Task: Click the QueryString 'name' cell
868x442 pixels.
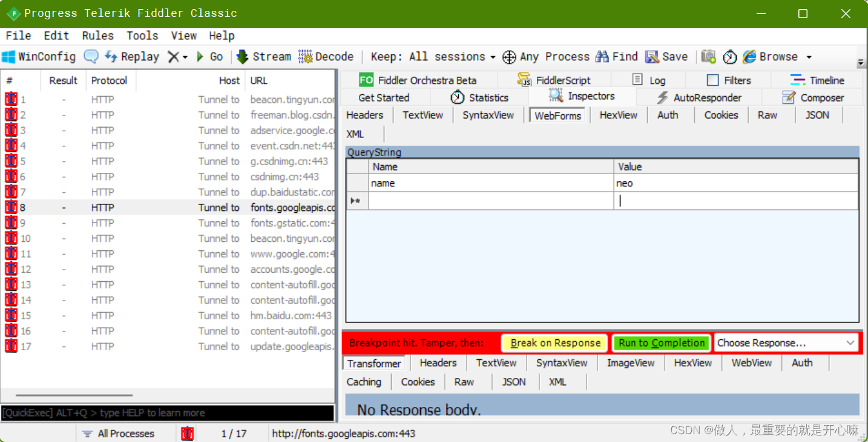Action: click(491, 183)
